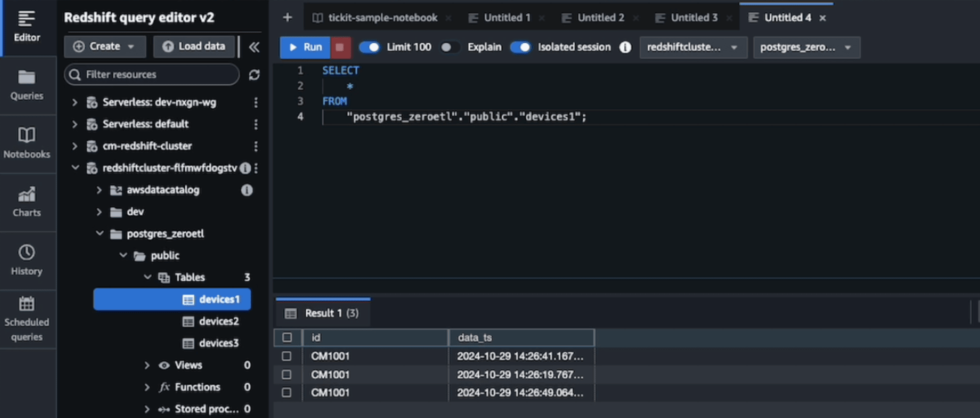Image resolution: width=980 pixels, height=418 pixels.
Task: Click the id column header
Action: [376, 338]
